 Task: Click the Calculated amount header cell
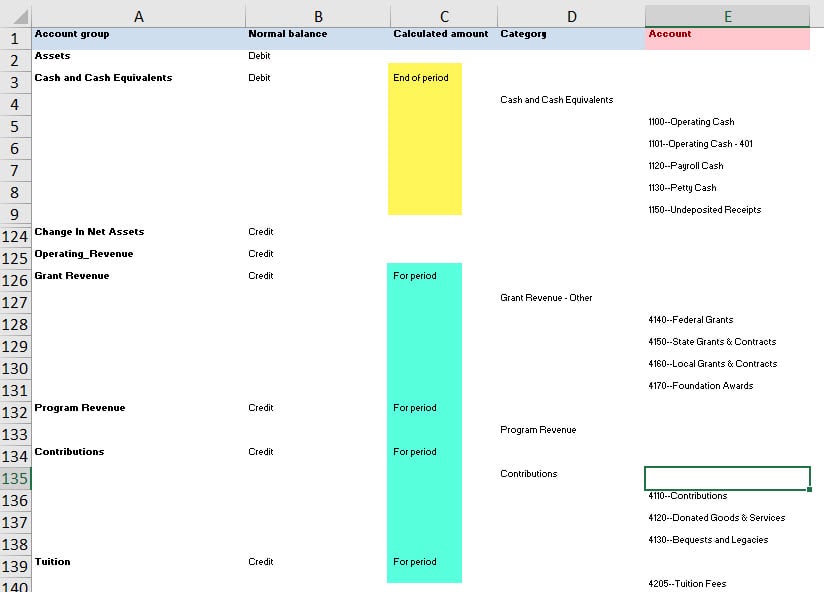(440, 34)
